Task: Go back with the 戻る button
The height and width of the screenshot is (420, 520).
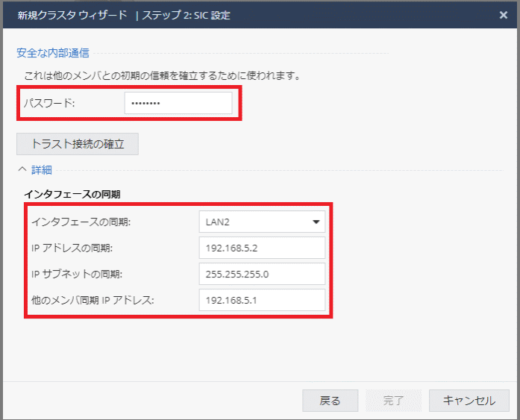Action: click(330, 401)
